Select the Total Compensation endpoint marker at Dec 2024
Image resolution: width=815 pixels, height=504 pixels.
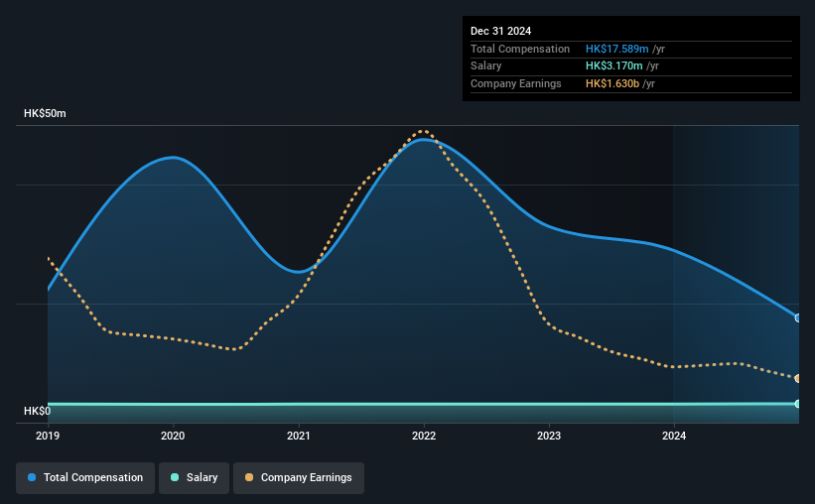point(798,318)
